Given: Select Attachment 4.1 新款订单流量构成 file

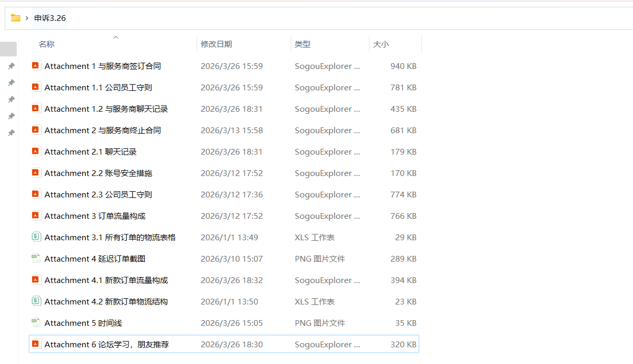Looking at the screenshot, I should click(106, 280).
